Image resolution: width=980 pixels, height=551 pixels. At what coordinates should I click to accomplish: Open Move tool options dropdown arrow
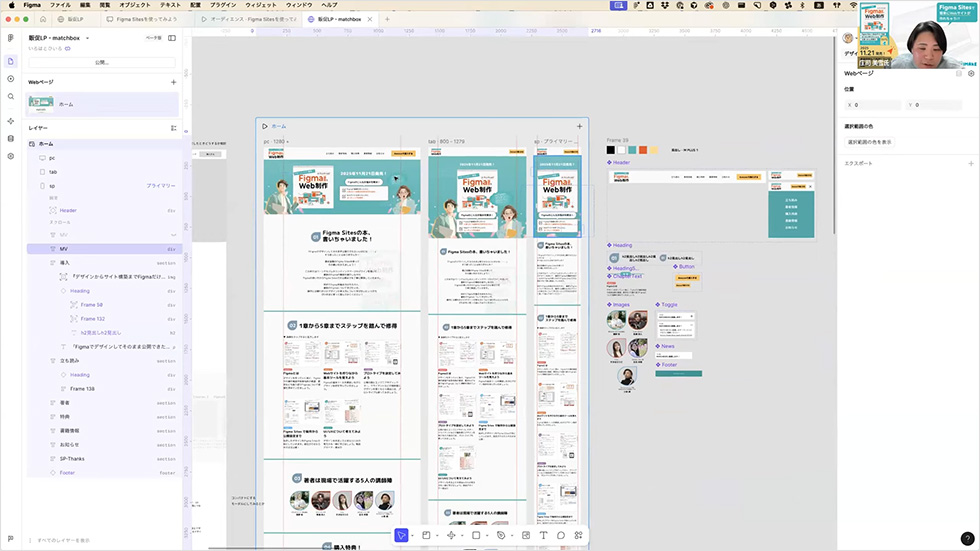point(412,536)
